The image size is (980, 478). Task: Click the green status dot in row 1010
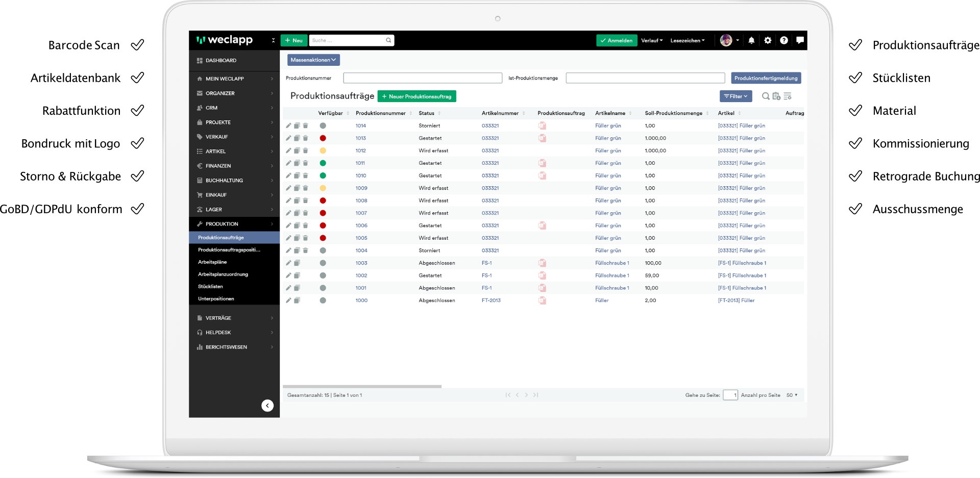click(x=323, y=175)
